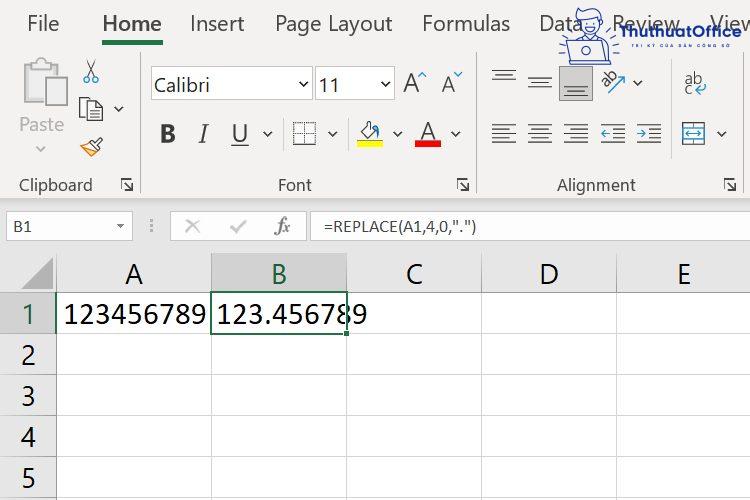The width and height of the screenshot is (750, 500).
Task: Open Alignment group dialog launcher
Action: coord(729,185)
